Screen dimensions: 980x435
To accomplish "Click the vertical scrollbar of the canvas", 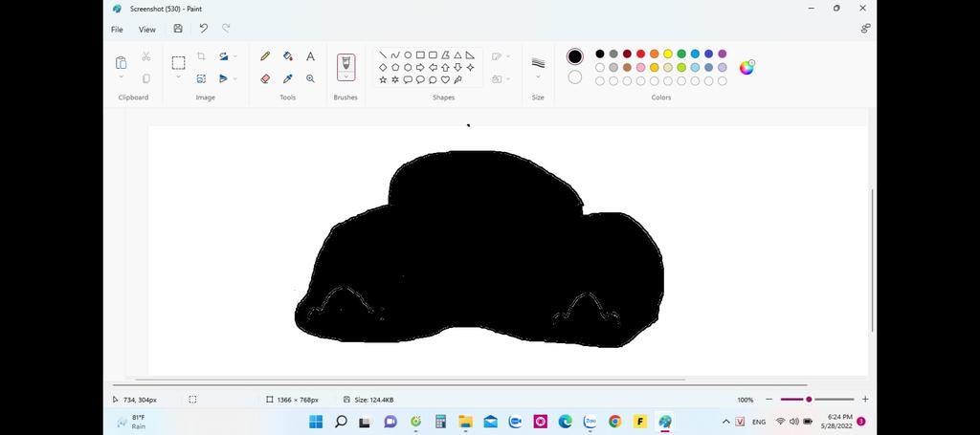I will pyautogui.click(x=872, y=259).
